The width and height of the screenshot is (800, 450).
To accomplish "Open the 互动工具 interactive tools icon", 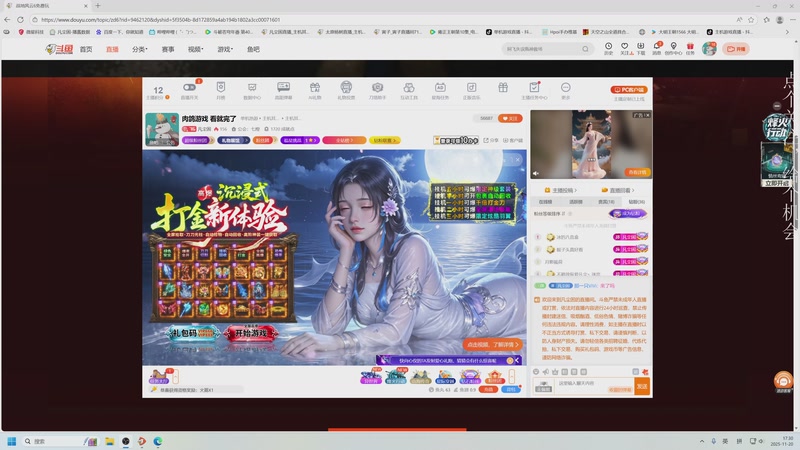I will pos(409,90).
